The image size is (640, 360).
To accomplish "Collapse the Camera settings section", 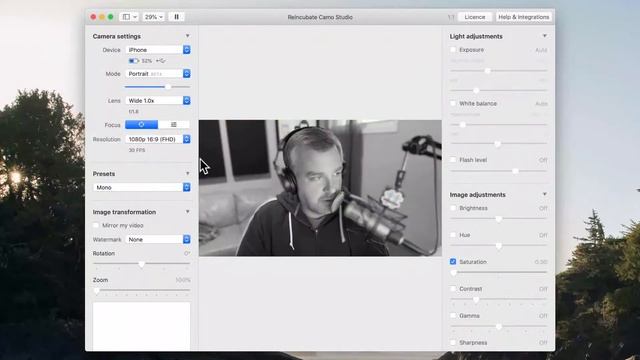I will click(x=187, y=36).
